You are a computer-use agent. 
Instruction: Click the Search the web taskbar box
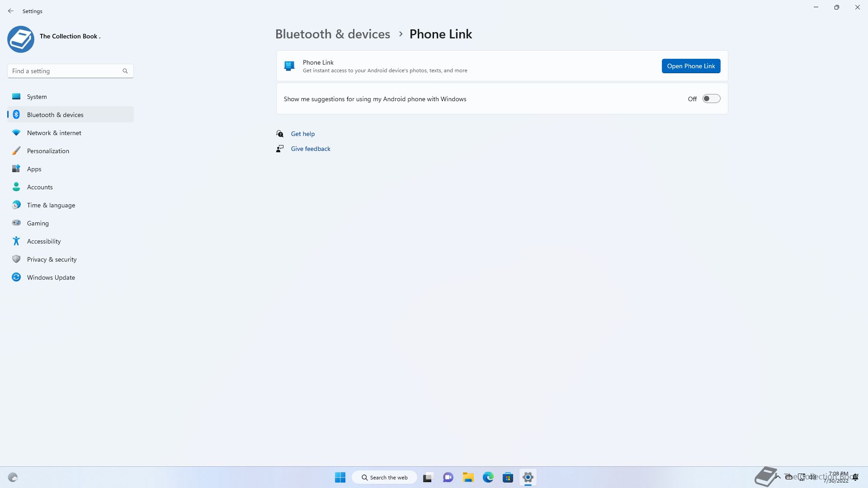click(384, 477)
